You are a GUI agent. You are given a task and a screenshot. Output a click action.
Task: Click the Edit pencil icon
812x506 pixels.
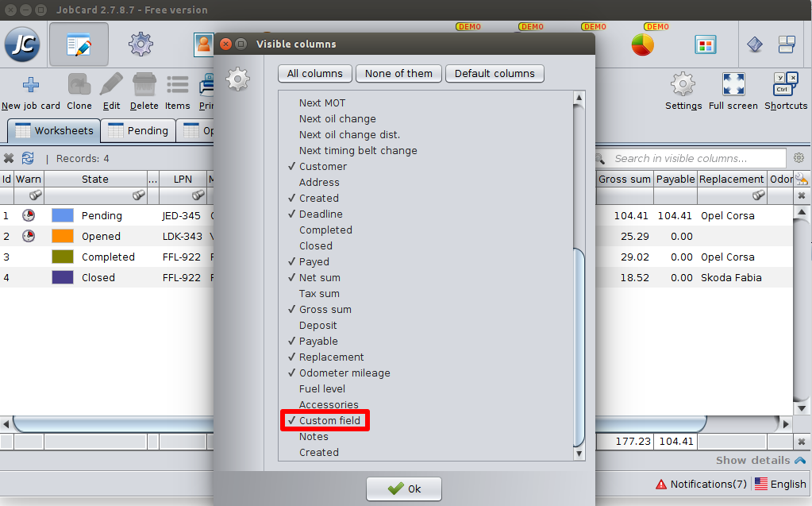111,85
